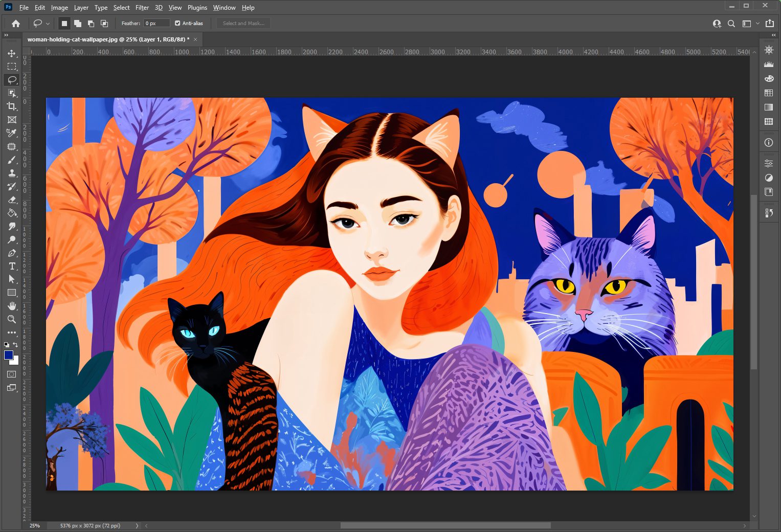Screen dimensions: 781x532
Task: Change screen mode icon at toolbar bottom
Action: [12, 388]
